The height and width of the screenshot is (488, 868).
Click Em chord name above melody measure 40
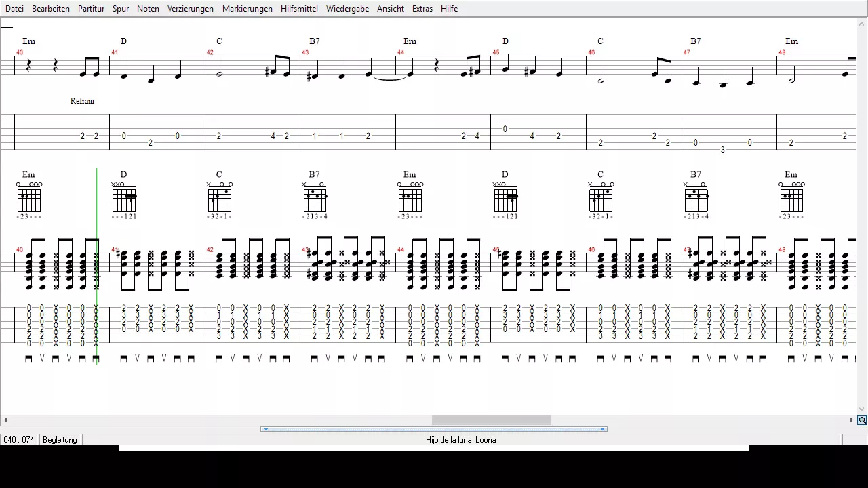(x=28, y=41)
